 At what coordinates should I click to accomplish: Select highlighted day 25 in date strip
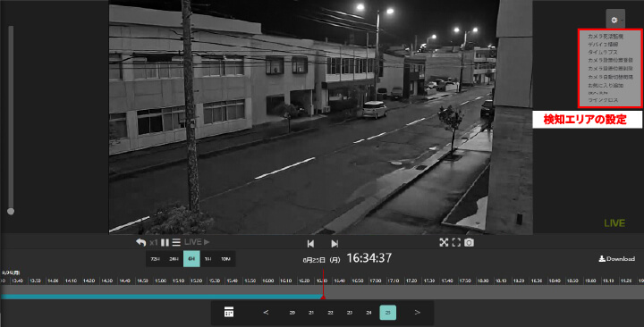pos(388,313)
